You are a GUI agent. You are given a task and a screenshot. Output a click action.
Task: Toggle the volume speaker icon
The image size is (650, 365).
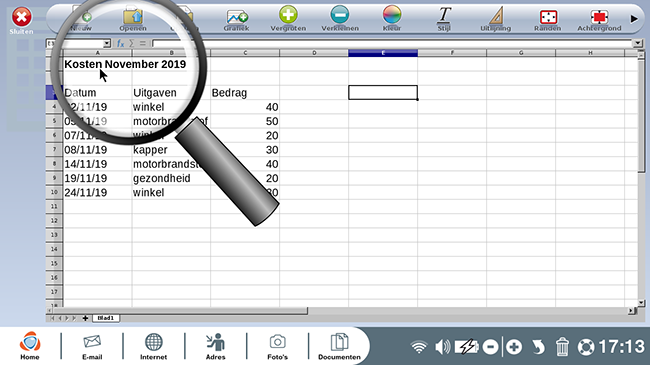pyautogui.click(x=443, y=347)
